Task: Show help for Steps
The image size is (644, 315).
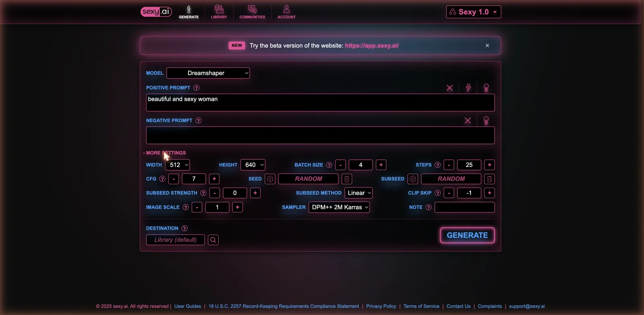Action: click(438, 165)
